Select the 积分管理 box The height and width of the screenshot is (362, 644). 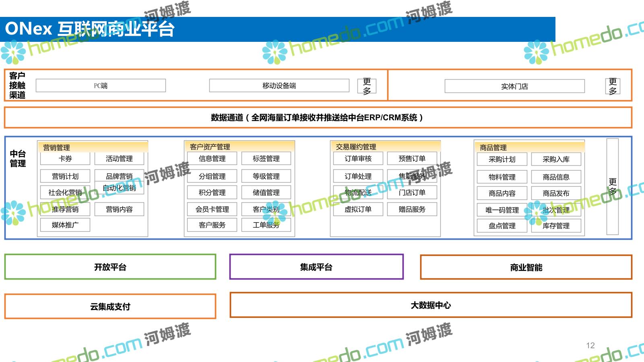tap(212, 192)
